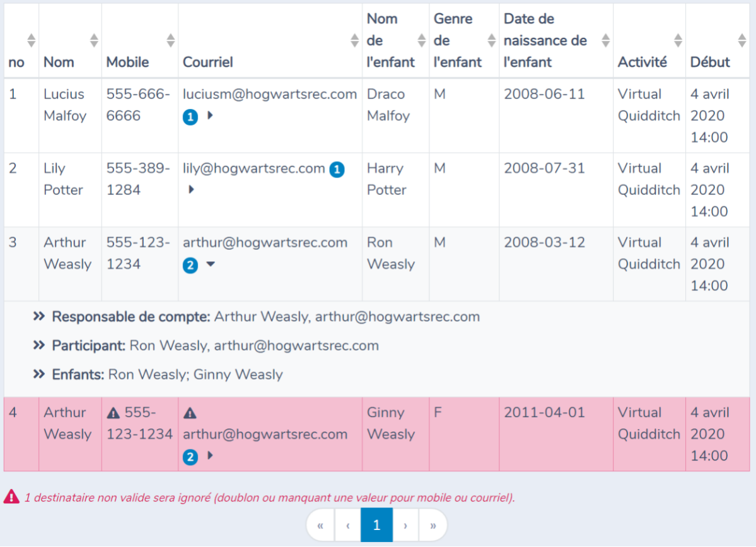756x547 pixels.
Task: Click child name Draco Malfoy
Action: coord(388,105)
